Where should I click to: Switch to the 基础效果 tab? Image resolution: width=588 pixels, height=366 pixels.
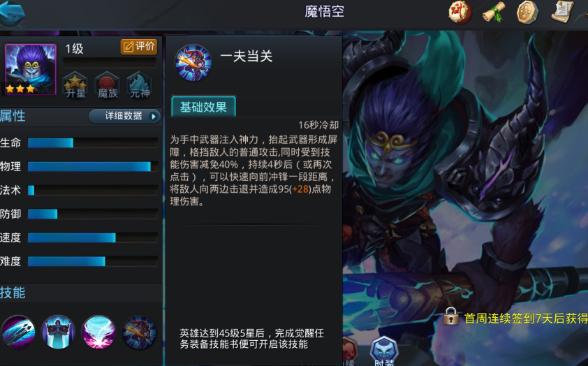(204, 107)
